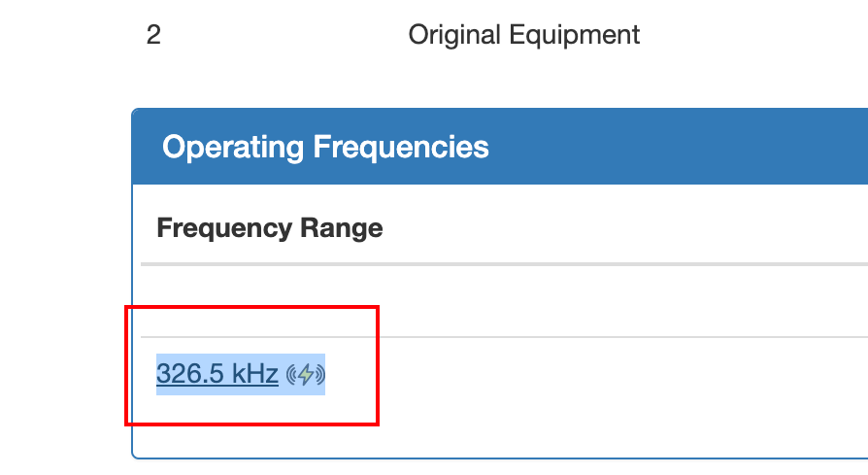868x475 pixels.
Task: Open the 326.5 kHz frequency link
Action: [217, 374]
